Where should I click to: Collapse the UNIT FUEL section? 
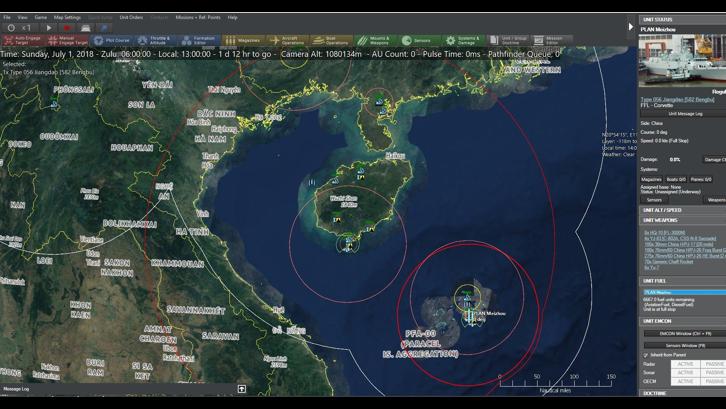coord(682,281)
